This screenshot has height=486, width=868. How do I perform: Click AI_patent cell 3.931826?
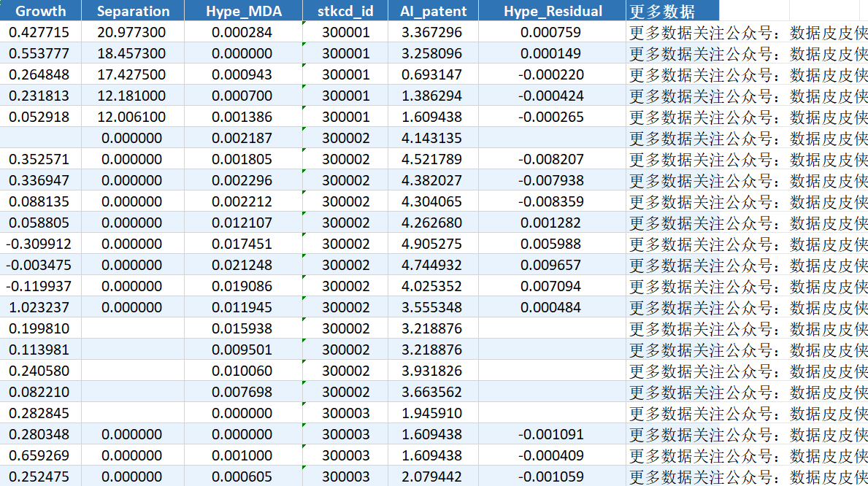pos(433,370)
